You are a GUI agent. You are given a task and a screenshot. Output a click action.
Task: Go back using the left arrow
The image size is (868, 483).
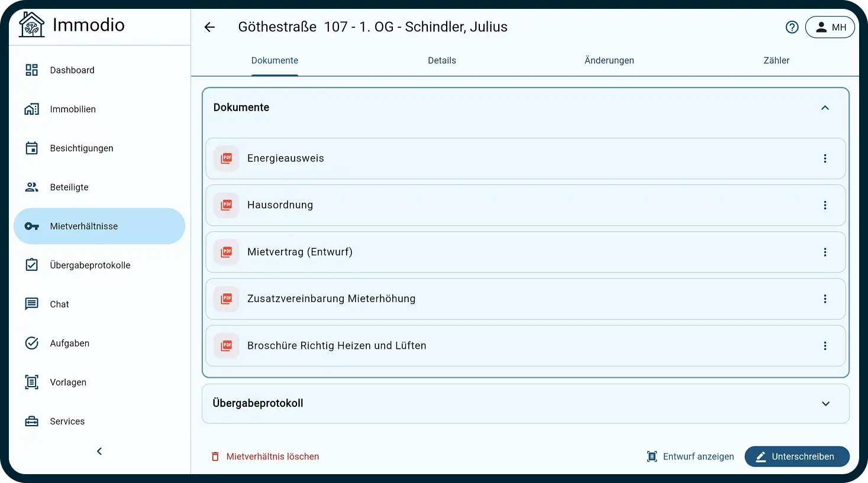tap(209, 27)
